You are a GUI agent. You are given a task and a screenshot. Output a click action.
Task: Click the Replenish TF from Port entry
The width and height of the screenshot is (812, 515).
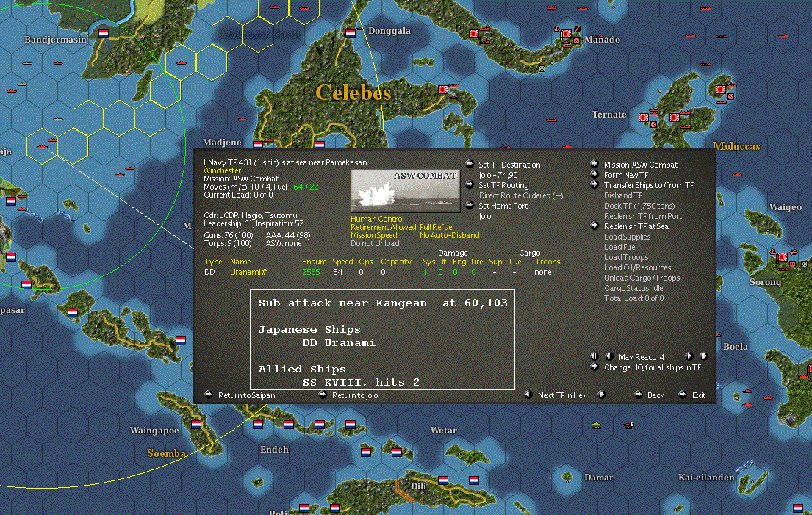tap(643, 216)
